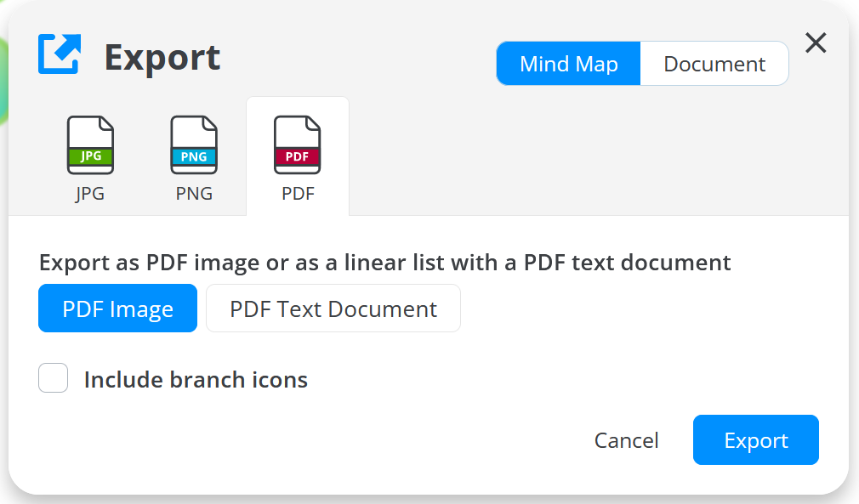Choose the PDF Text Document option
Image resolution: width=859 pixels, height=504 pixels.
333,308
